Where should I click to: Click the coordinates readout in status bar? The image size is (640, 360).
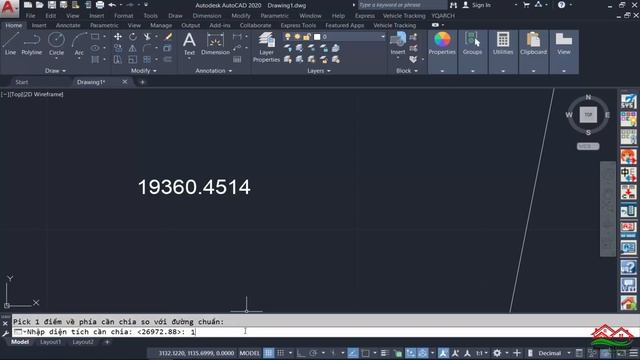coord(196,353)
